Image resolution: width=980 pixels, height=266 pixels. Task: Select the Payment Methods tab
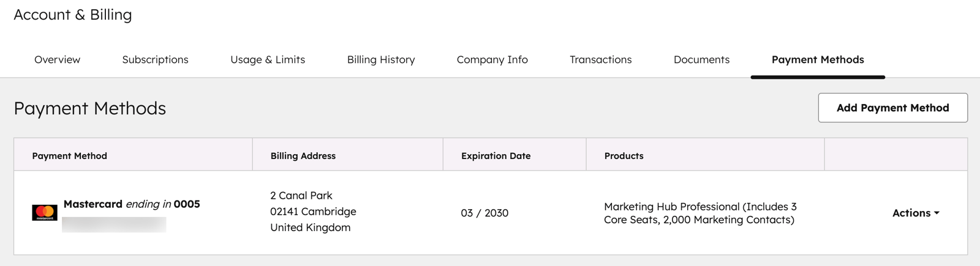coord(818,59)
